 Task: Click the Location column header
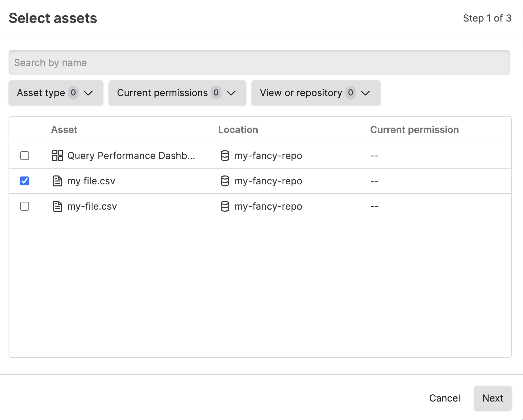point(238,130)
